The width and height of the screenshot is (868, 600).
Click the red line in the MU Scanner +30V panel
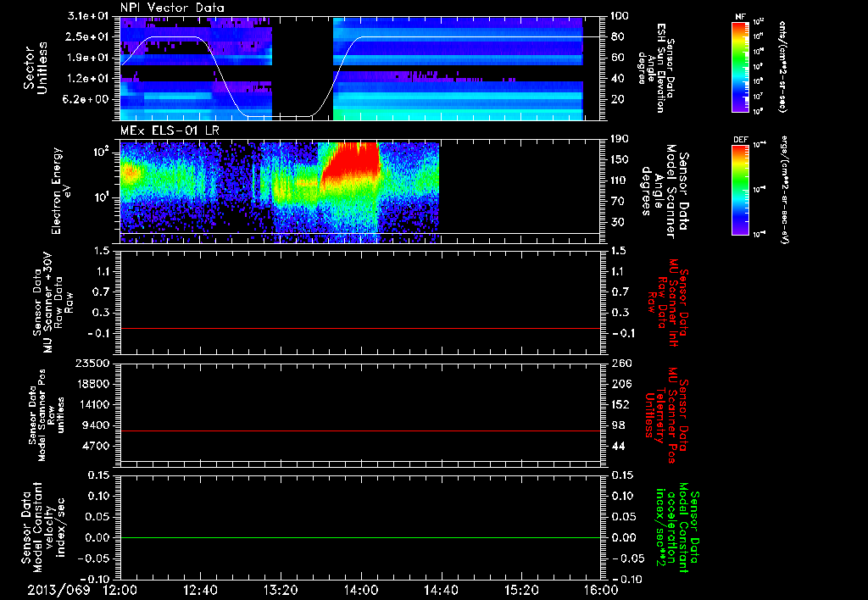360,328
